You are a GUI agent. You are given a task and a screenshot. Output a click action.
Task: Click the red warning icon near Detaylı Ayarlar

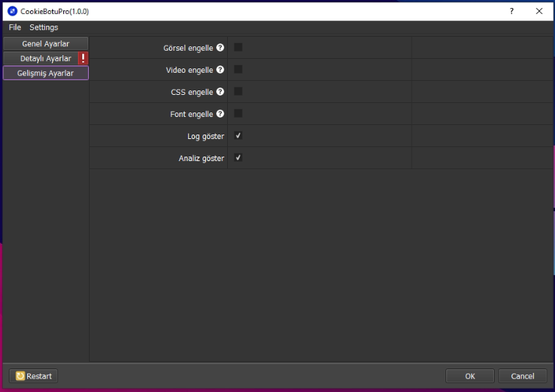83,58
